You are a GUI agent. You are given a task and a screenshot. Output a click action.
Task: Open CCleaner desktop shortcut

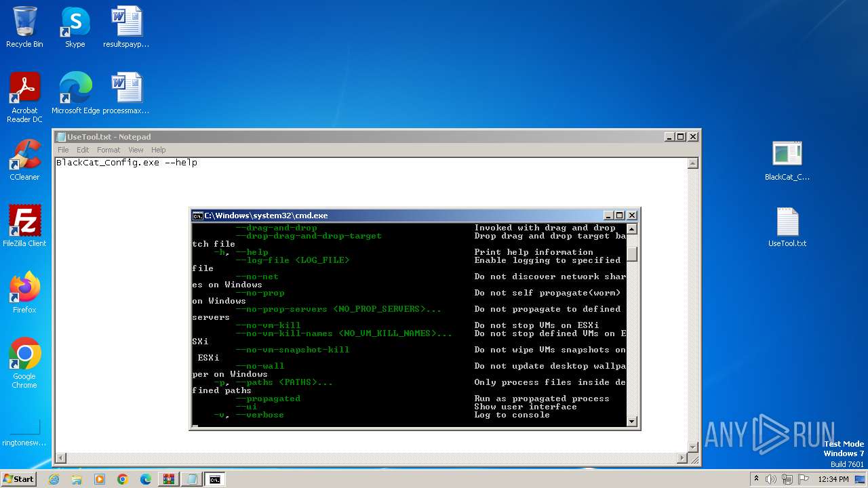(x=24, y=160)
